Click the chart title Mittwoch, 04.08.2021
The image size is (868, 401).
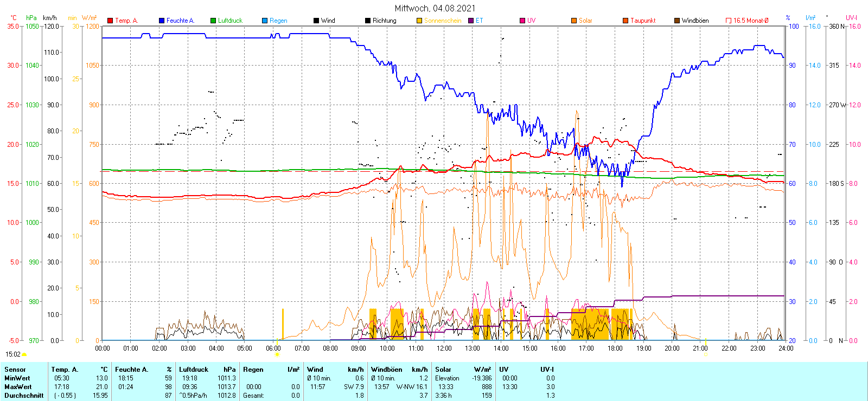coord(435,8)
